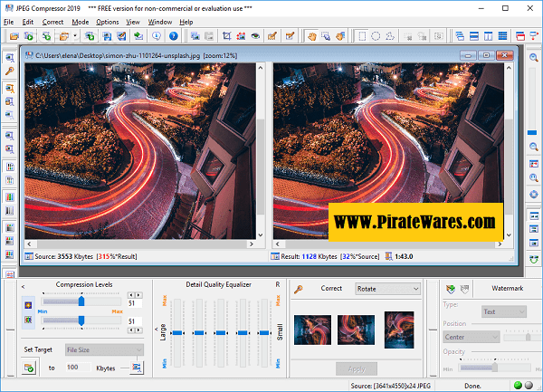This screenshot has height=392, width=543.
Task: Open the watermark Position Center dropdown
Action: click(x=472, y=337)
